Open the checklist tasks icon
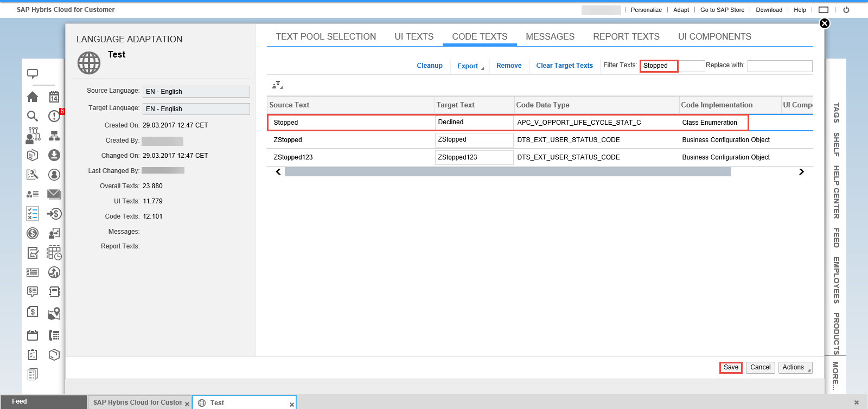Image resolution: width=868 pixels, height=409 pixels. [33, 214]
